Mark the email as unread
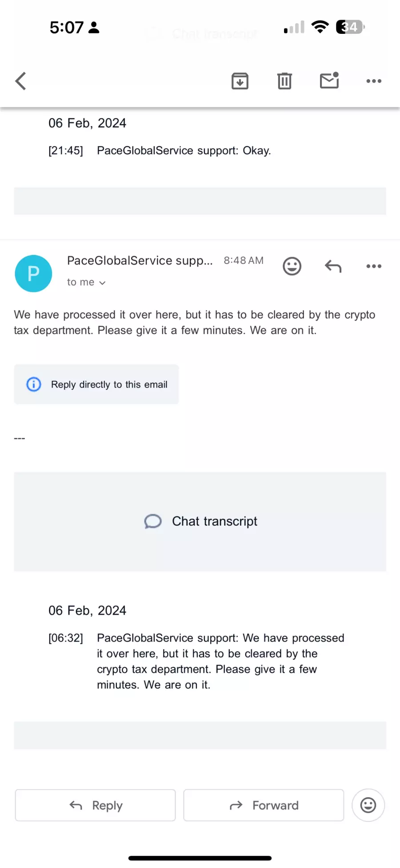Screen dimensions: 400x868 tap(329, 81)
